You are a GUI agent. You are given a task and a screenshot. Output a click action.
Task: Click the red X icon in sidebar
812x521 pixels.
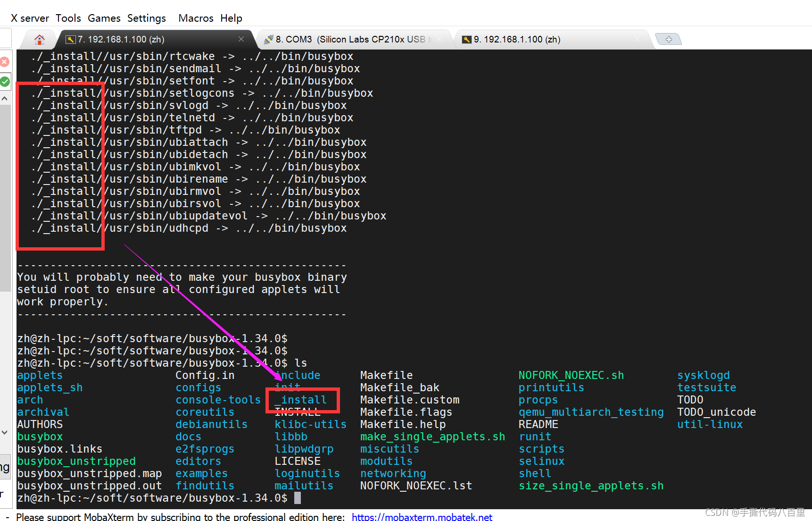pyautogui.click(x=4, y=62)
